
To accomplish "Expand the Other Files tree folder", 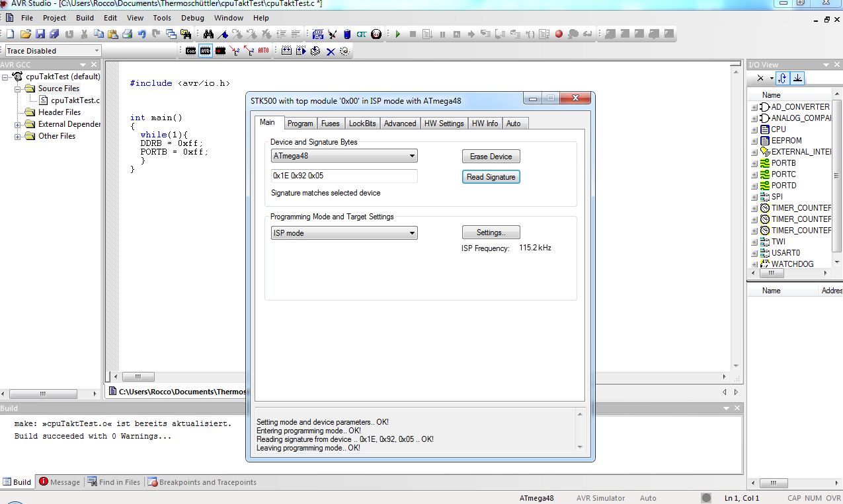I will (18, 136).
